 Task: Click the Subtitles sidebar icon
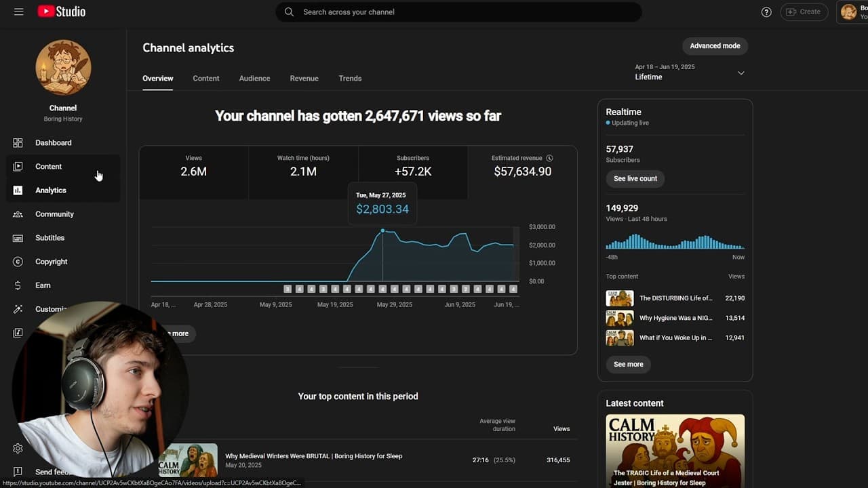tap(18, 238)
